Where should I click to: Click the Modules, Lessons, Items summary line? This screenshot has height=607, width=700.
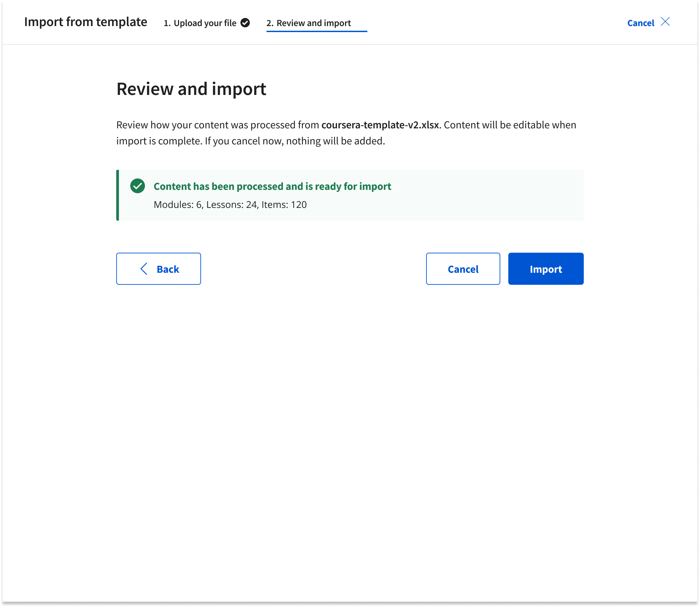[x=230, y=205]
